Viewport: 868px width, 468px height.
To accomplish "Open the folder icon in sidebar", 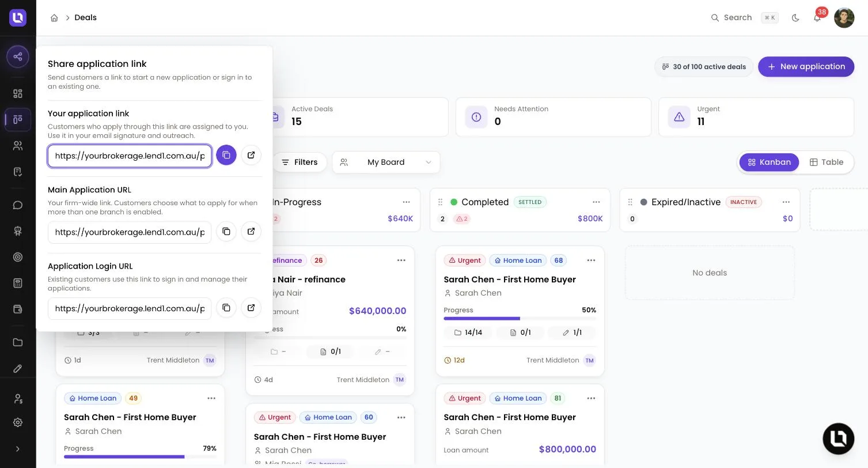I will [x=18, y=342].
